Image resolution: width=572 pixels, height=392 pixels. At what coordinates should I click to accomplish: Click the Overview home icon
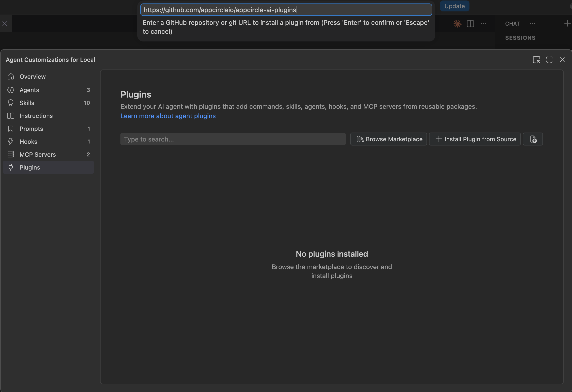11,76
